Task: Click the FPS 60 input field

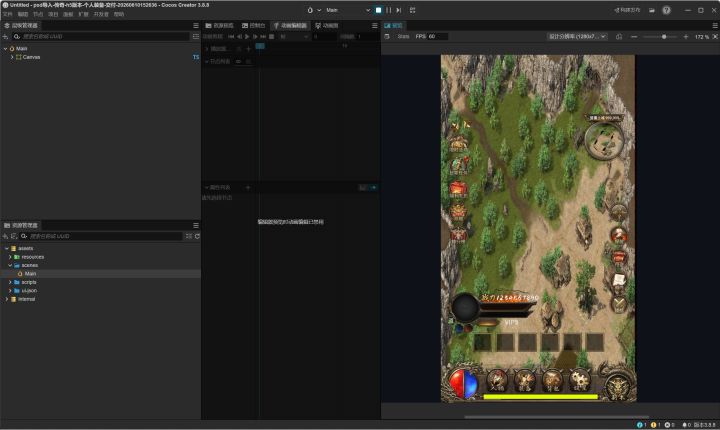Action: point(438,36)
